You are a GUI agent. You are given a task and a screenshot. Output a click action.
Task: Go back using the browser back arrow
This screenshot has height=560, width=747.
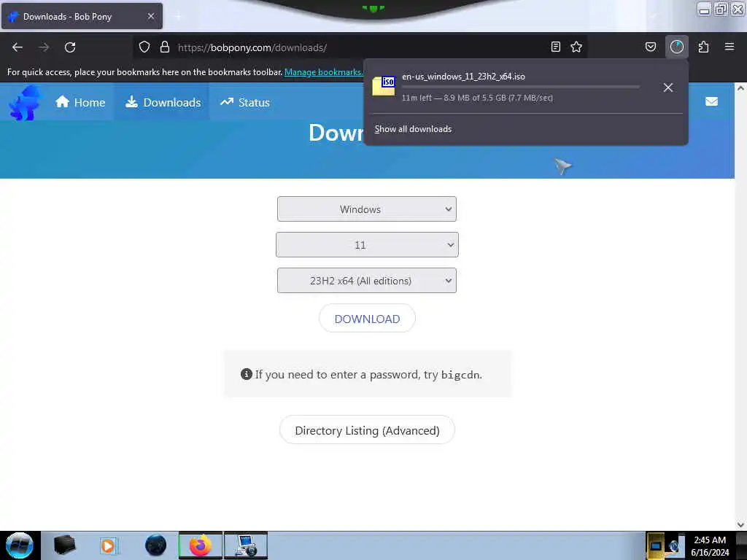18,47
